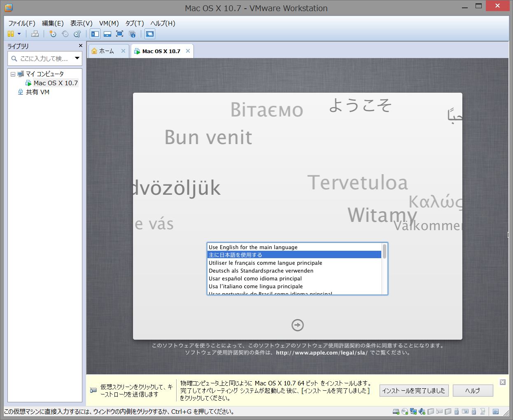The height and width of the screenshot is (420, 513).
Task: Collapse the マイ コンピュータ tree node
Action: [x=13, y=74]
